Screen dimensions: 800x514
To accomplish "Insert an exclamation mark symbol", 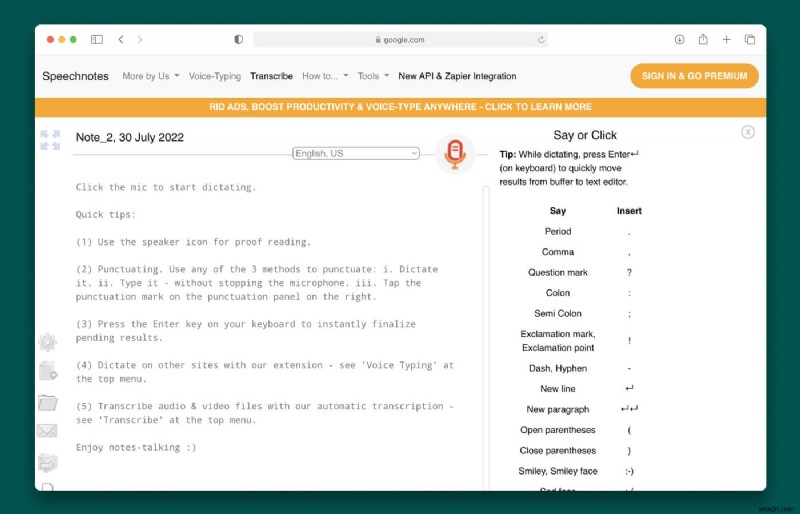I will click(x=629, y=340).
